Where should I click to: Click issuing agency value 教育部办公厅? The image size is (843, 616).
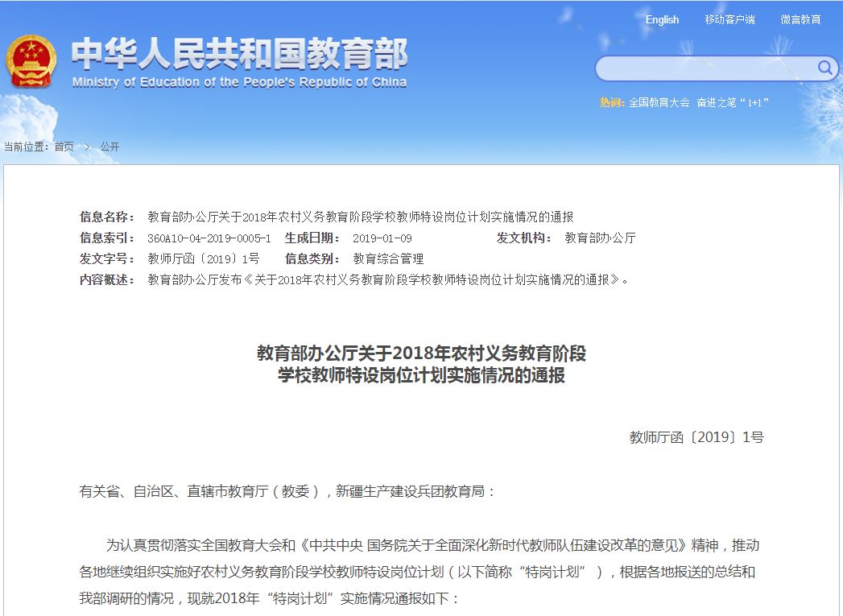[600, 238]
